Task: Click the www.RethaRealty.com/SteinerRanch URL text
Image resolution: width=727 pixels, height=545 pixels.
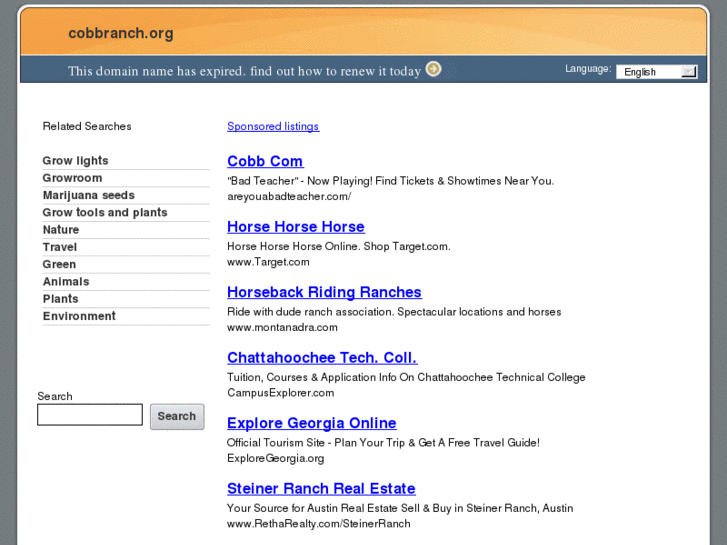Action: tap(319, 524)
